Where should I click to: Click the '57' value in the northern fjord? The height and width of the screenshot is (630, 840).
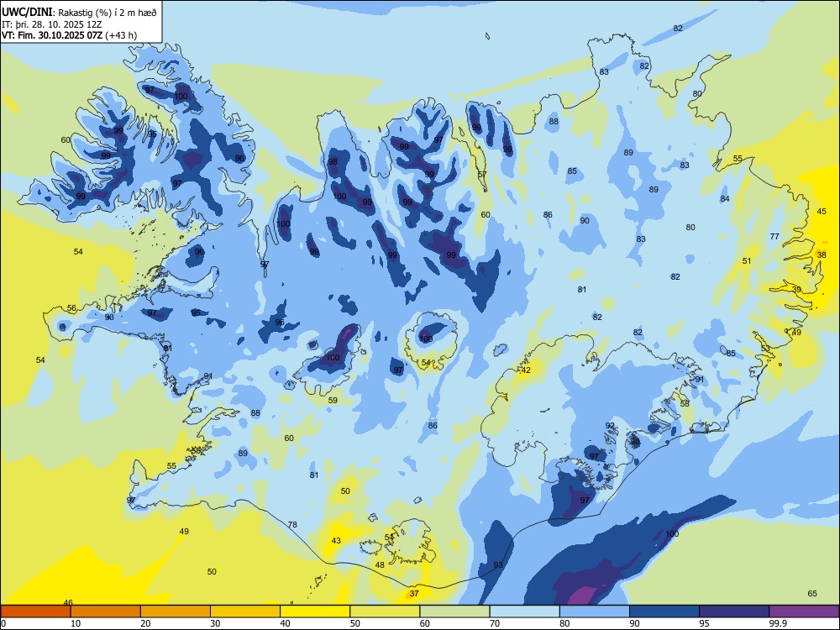coord(482,175)
